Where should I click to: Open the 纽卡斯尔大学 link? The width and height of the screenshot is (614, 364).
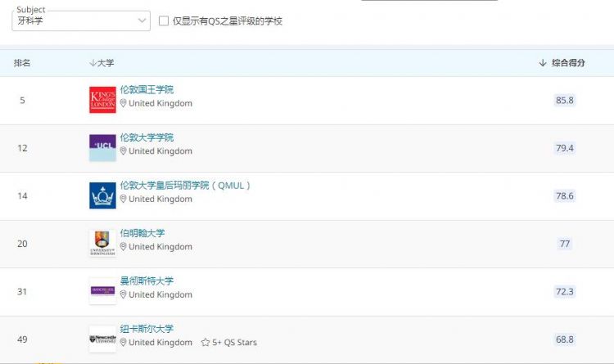pyautogui.click(x=147, y=329)
